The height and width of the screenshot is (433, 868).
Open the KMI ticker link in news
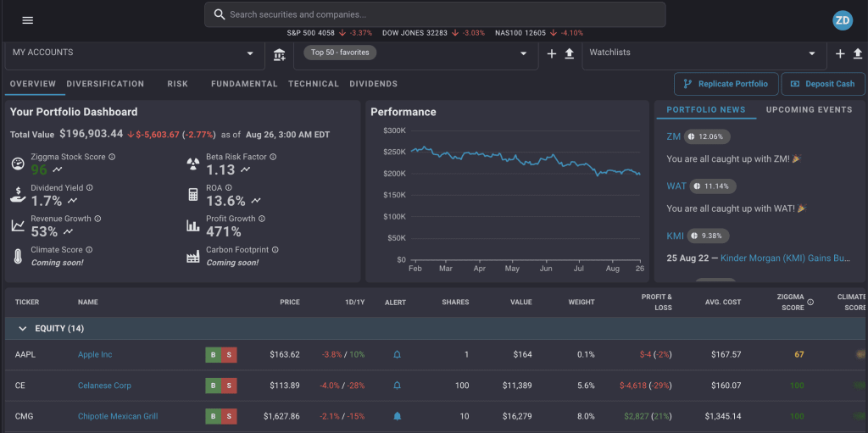[x=675, y=236]
